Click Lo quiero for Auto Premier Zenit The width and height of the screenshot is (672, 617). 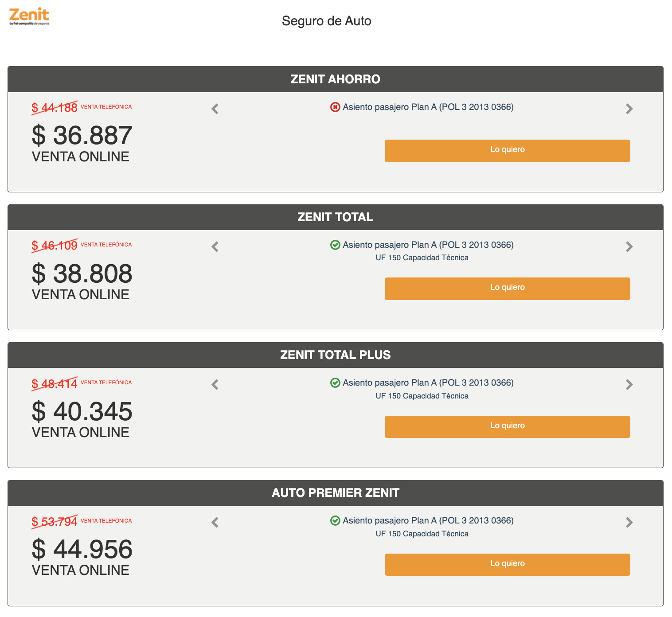(x=507, y=564)
